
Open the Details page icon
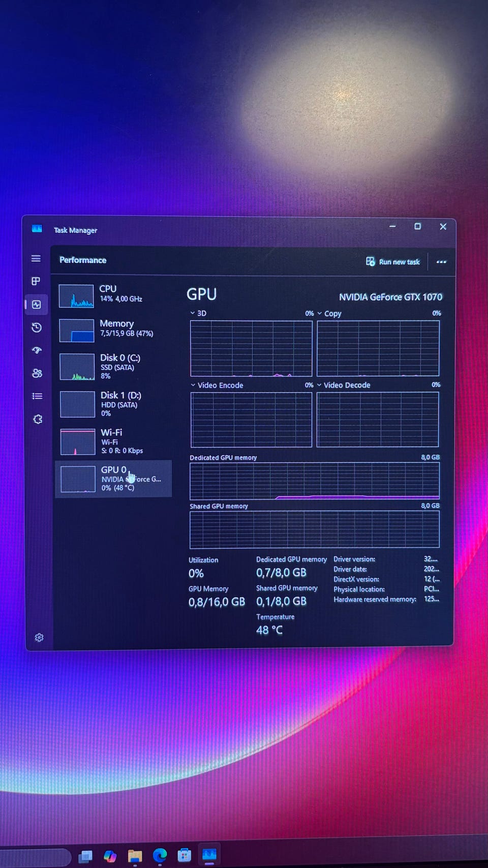pyautogui.click(x=37, y=396)
